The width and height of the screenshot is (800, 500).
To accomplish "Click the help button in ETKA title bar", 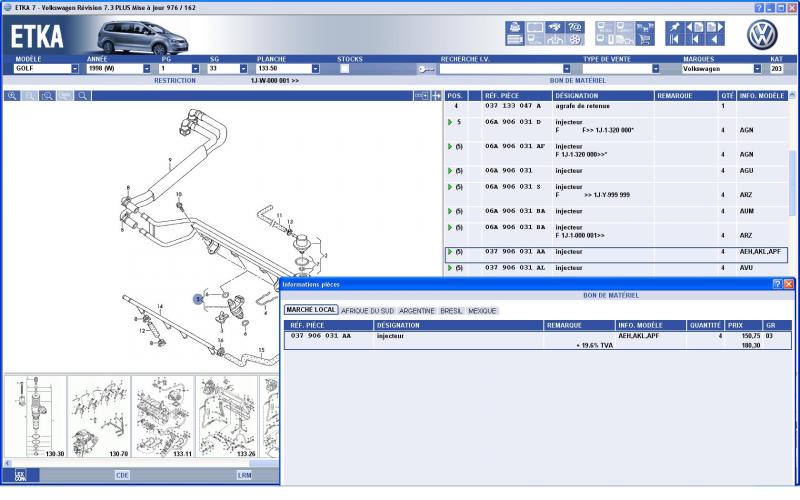I will pyautogui.click(x=759, y=8).
